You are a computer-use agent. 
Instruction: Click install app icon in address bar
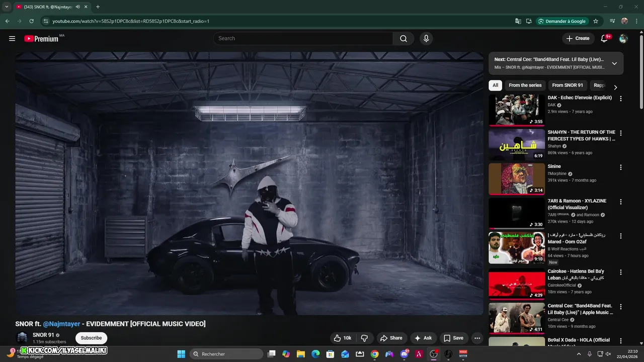(529, 21)
